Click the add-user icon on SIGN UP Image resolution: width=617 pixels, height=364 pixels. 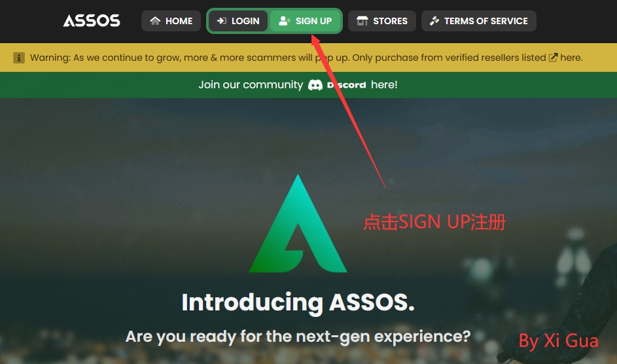pyautogui.click(x=285, y=21)
